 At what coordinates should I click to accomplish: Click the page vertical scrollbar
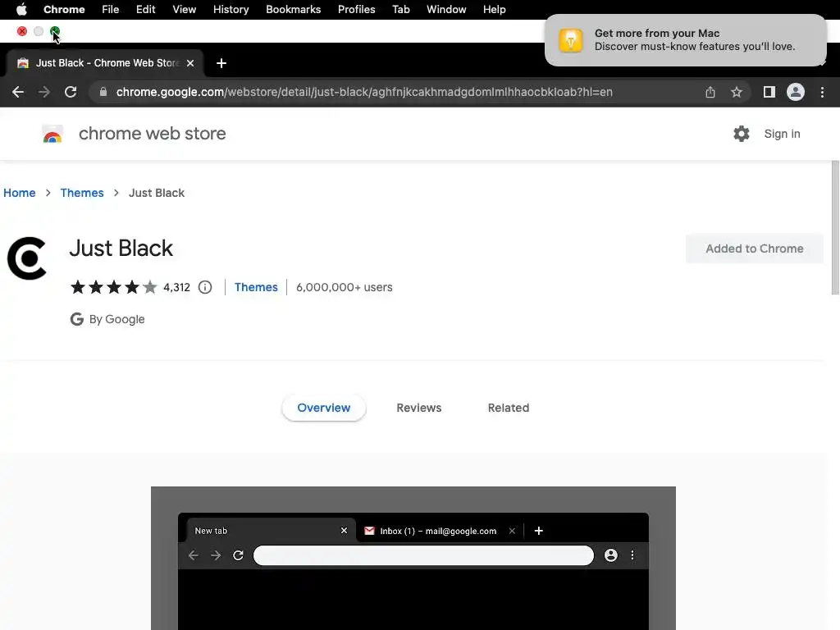(x=835, y=227)
